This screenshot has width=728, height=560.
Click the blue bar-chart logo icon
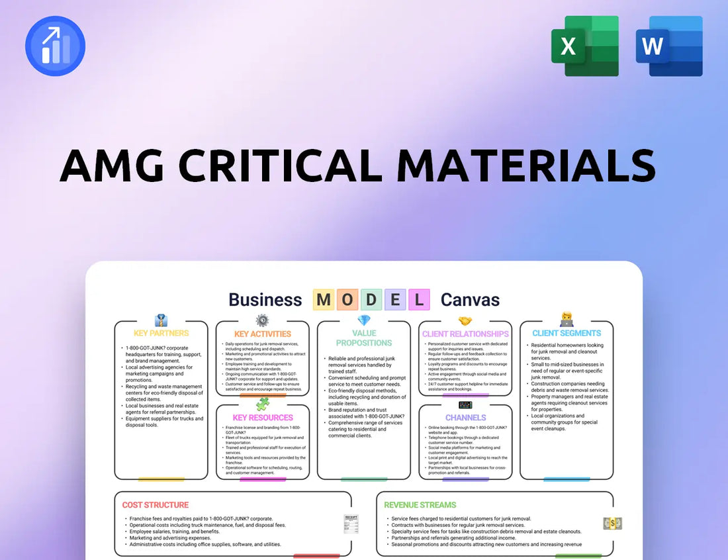55,46
